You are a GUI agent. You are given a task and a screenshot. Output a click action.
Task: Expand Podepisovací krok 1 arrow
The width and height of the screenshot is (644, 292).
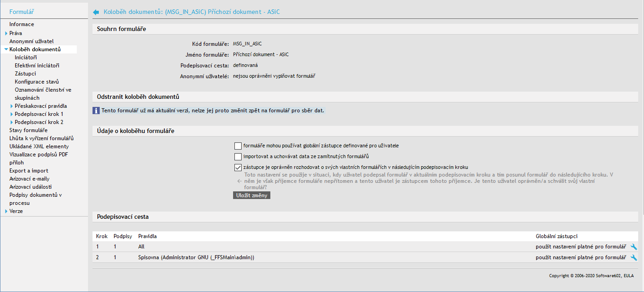[12, 114]
